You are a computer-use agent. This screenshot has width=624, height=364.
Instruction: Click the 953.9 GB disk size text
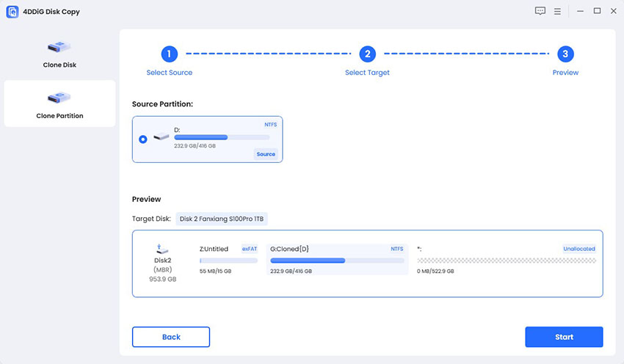[x=162, y=280]
